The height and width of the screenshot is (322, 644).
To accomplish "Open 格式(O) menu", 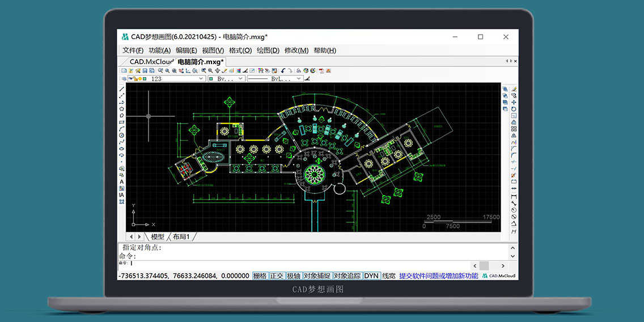I will [240, 50].
